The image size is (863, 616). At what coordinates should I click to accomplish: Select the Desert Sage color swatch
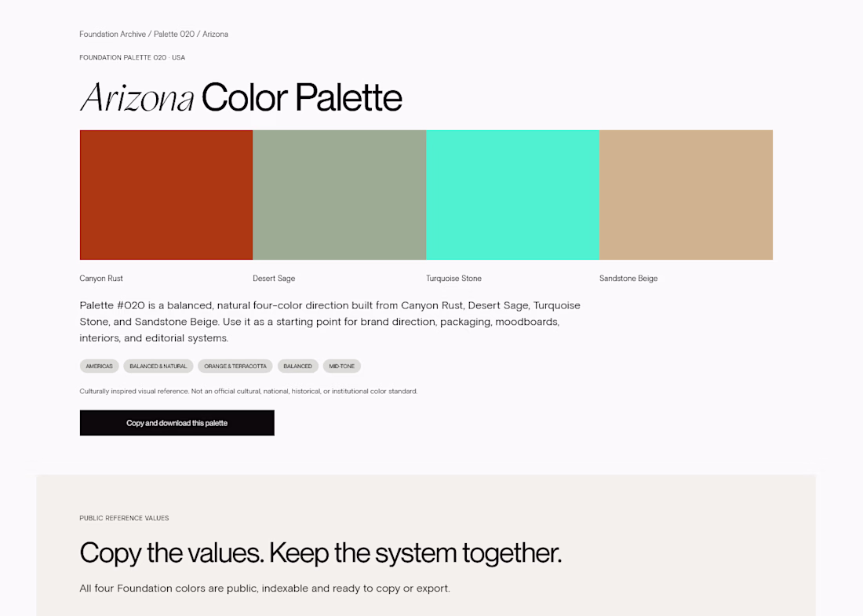[340, 195]
